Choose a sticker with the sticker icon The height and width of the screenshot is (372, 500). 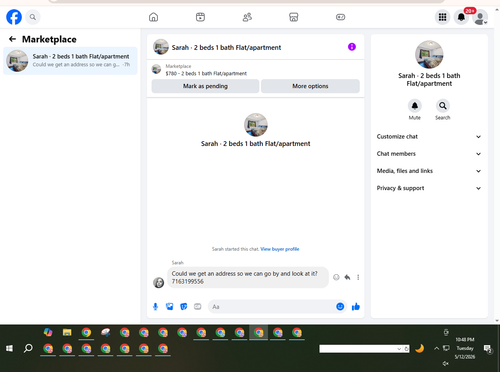[184, 307]
